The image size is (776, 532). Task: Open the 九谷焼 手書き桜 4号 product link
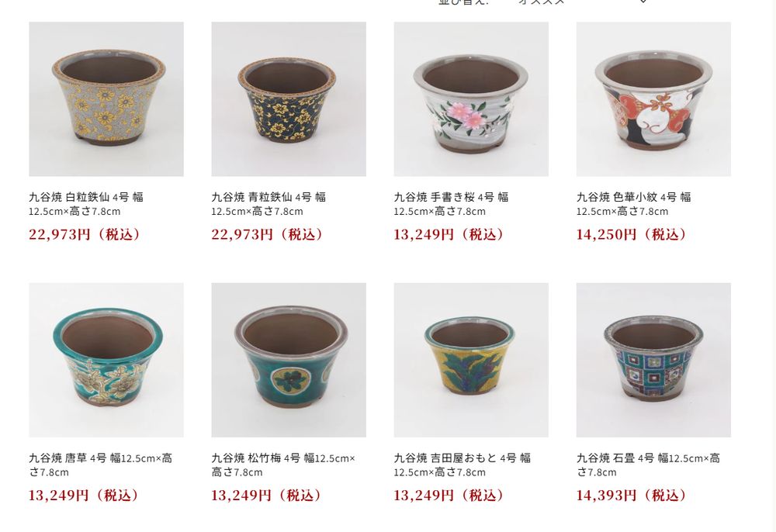(x=452, y=204)
